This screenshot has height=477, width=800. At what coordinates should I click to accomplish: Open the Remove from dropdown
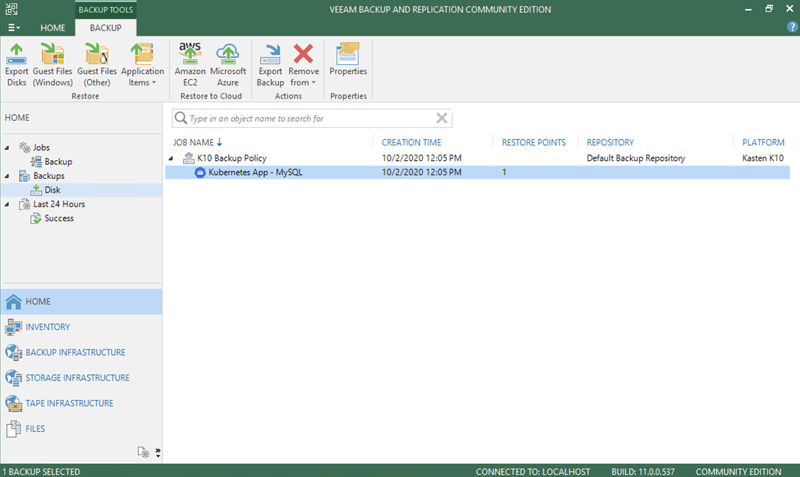tap(304, 65)
